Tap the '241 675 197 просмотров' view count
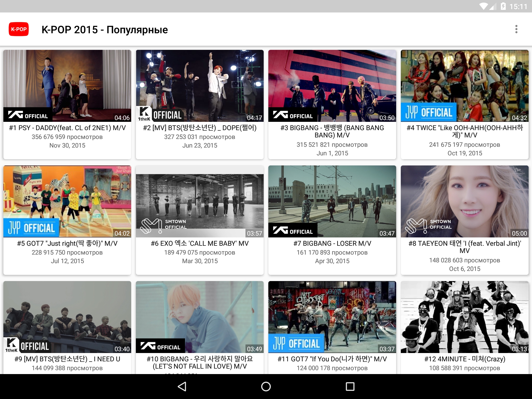The height and width of the screenshot is (399, 532). click(x=465, y=145)
